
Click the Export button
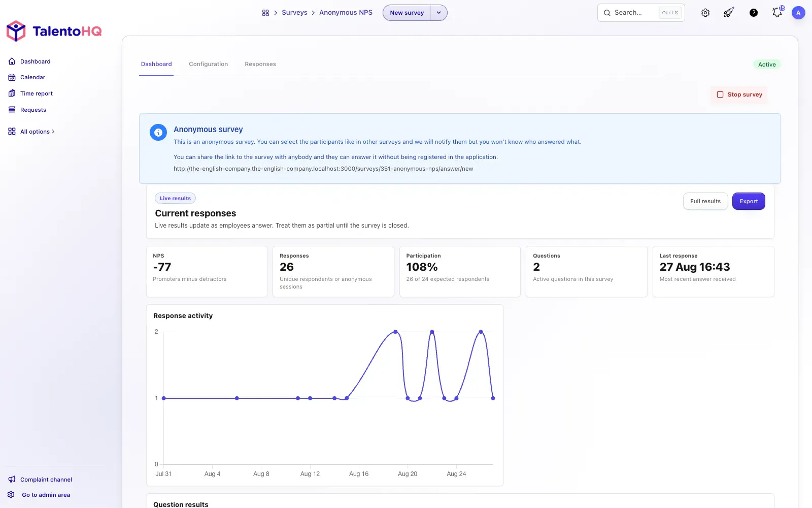[x=749, y=201]
